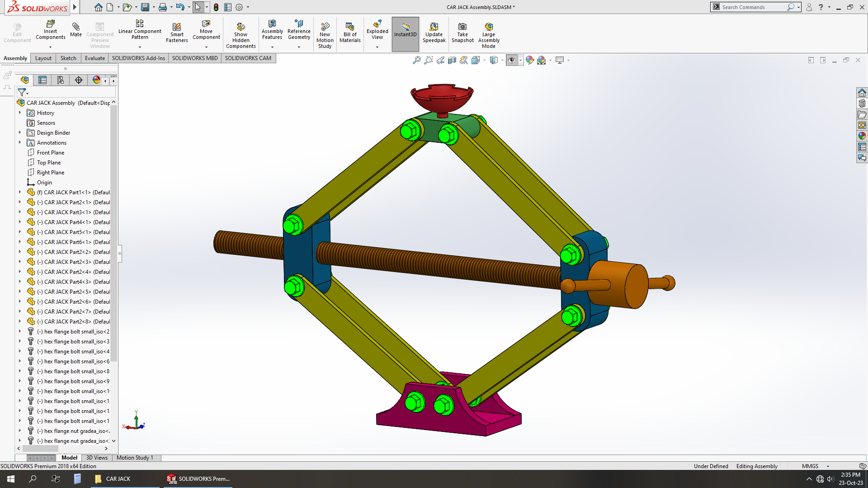Select Front Plane in feature tree

point(50,153)
